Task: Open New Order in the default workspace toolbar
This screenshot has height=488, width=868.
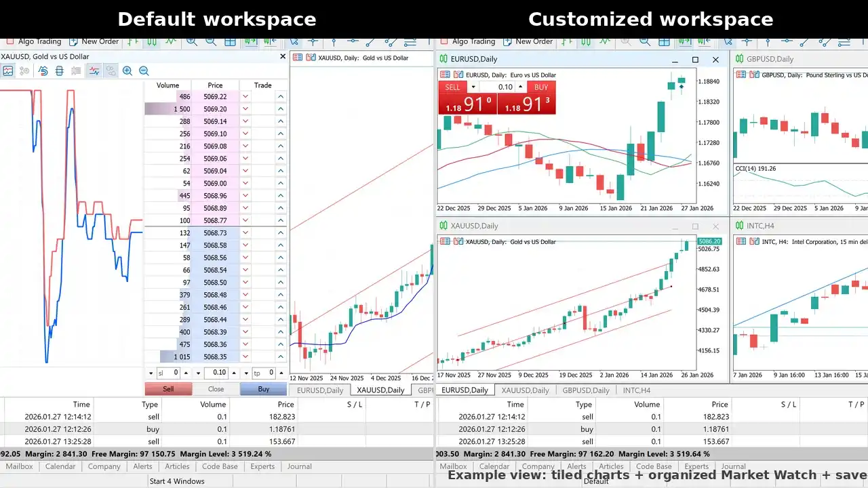Action: click(94, 41)
